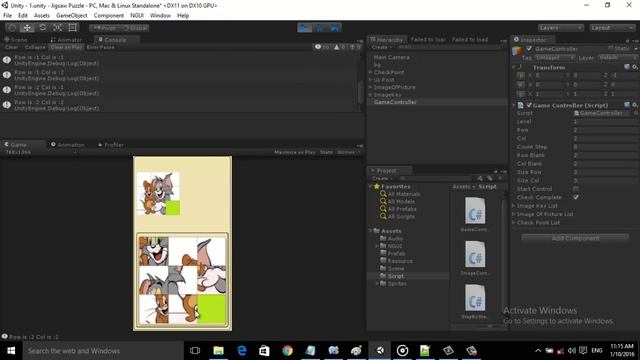Expand the UI Root object in Hierarchy

click(x=371, y=80)
